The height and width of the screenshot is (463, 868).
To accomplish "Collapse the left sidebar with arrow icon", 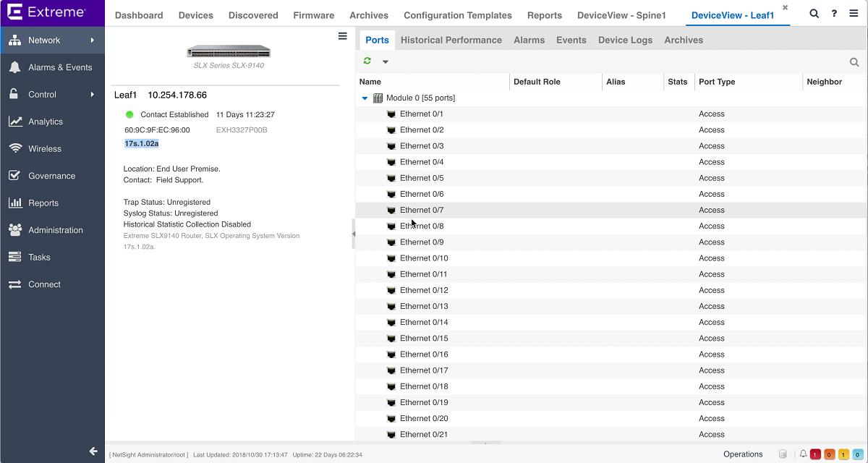I will [x=93, y=451].
